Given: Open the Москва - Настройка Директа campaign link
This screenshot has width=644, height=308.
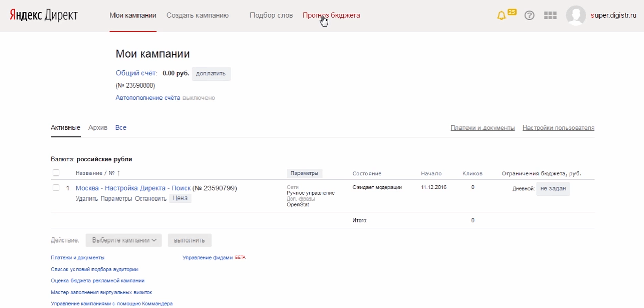Looking at the screenshot, I should (x=133, y=188).
